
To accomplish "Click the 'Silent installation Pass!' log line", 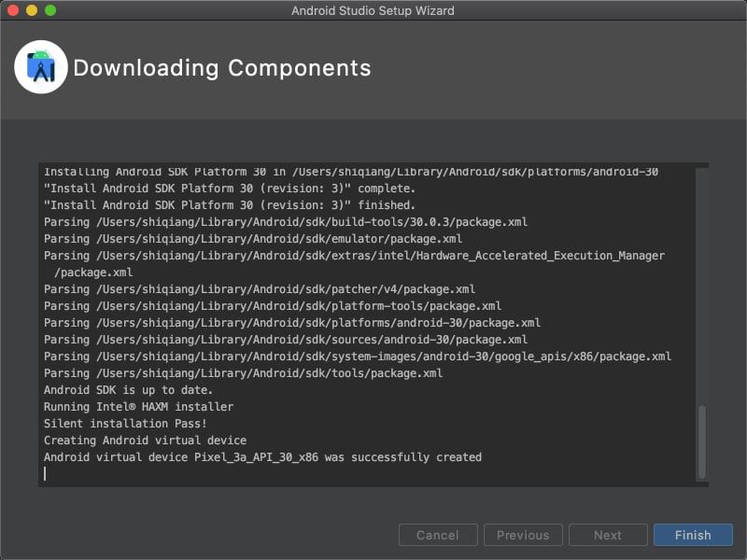I will point(125,424).
